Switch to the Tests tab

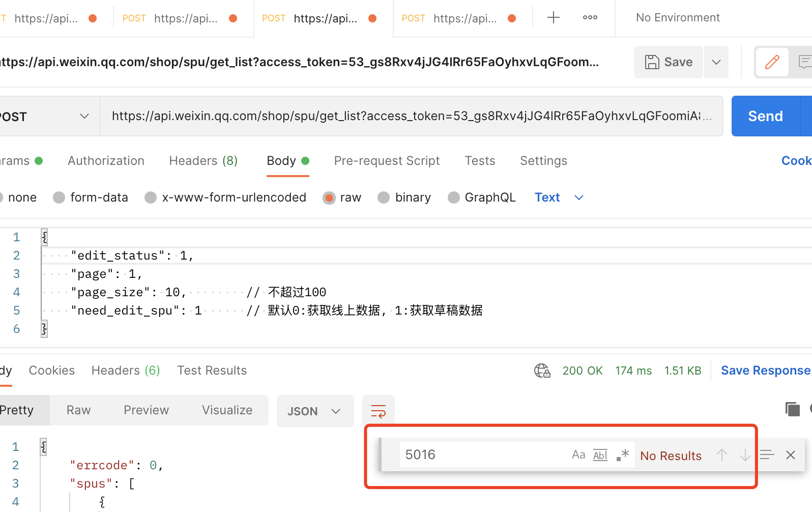pos(480,161)
